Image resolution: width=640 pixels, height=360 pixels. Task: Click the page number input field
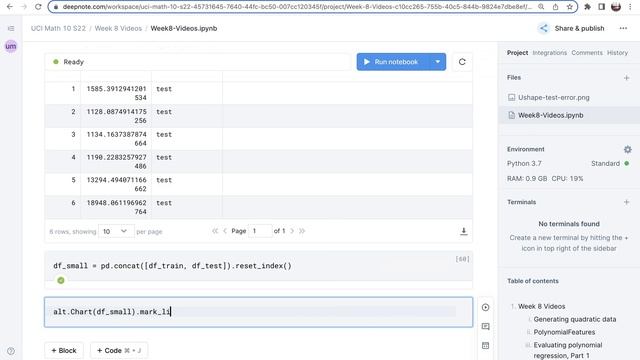(260, 231)
